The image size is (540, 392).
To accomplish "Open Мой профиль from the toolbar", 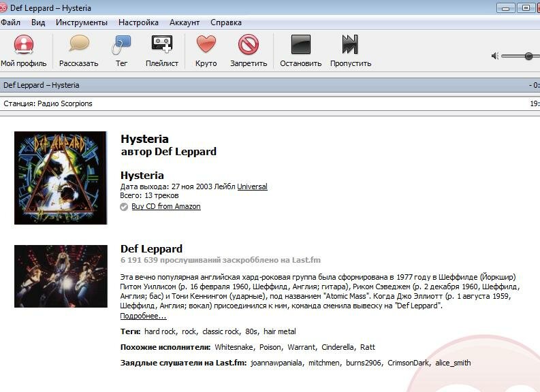I will 23,46.
